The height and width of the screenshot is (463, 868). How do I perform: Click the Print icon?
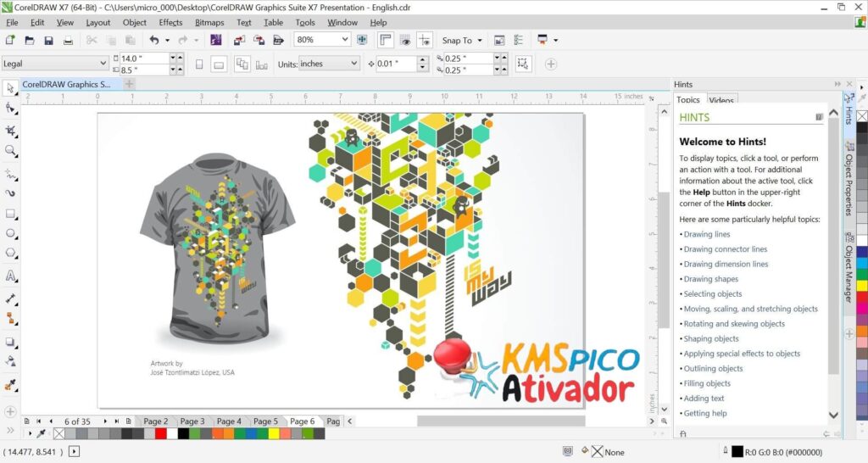pyautogui.click(x=68, y=40)
